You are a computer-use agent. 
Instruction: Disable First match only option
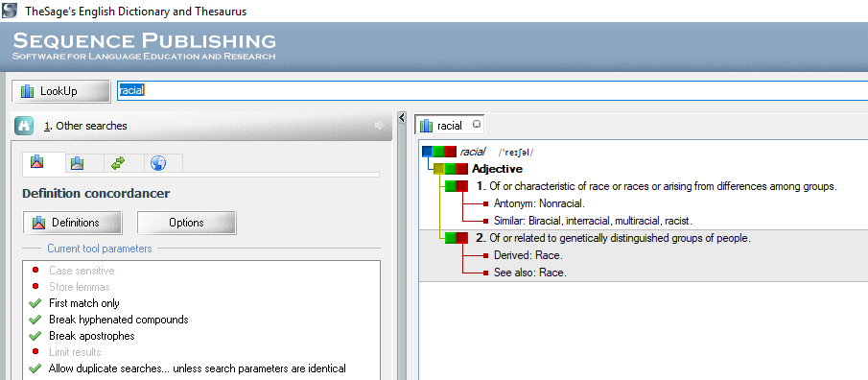[84, 303]
